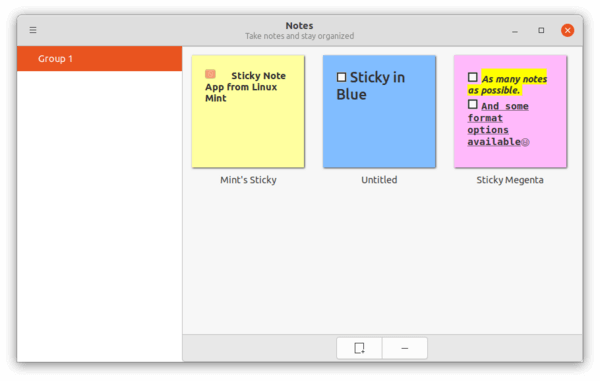Remove the selected note with the minus button
The image size is (600, 381).
coord(404,348)
